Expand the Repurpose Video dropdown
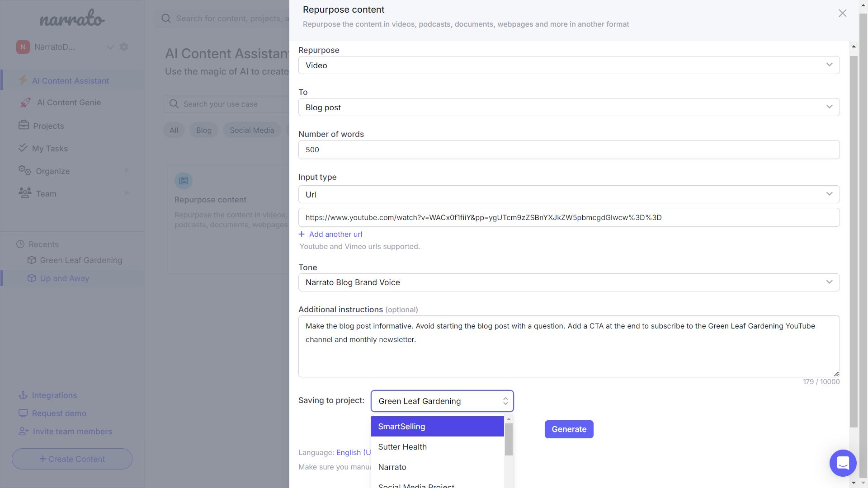The width and height of the screenshot is (868, 488). [x=569, y=66]
